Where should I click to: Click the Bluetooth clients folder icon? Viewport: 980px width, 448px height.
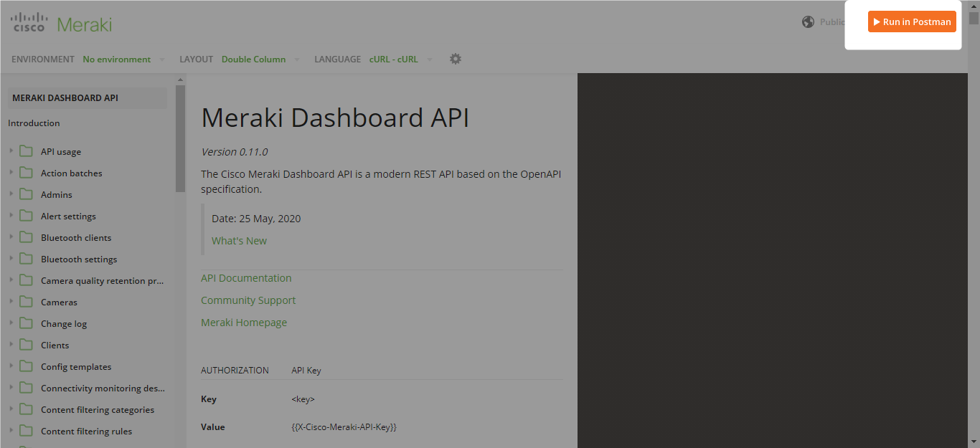coord(27,237)
